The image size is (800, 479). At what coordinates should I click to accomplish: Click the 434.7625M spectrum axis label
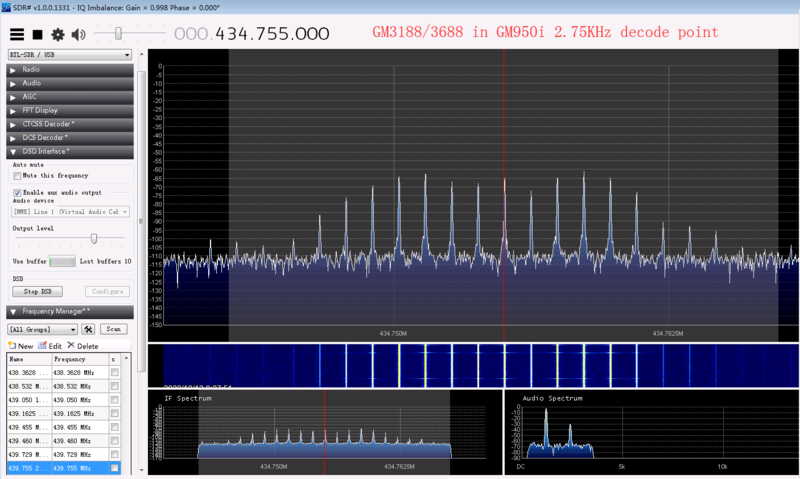[x=667, y=334]
